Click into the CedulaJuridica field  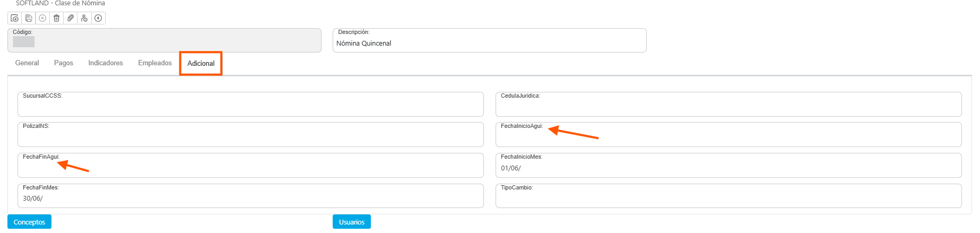click(728, 107)
